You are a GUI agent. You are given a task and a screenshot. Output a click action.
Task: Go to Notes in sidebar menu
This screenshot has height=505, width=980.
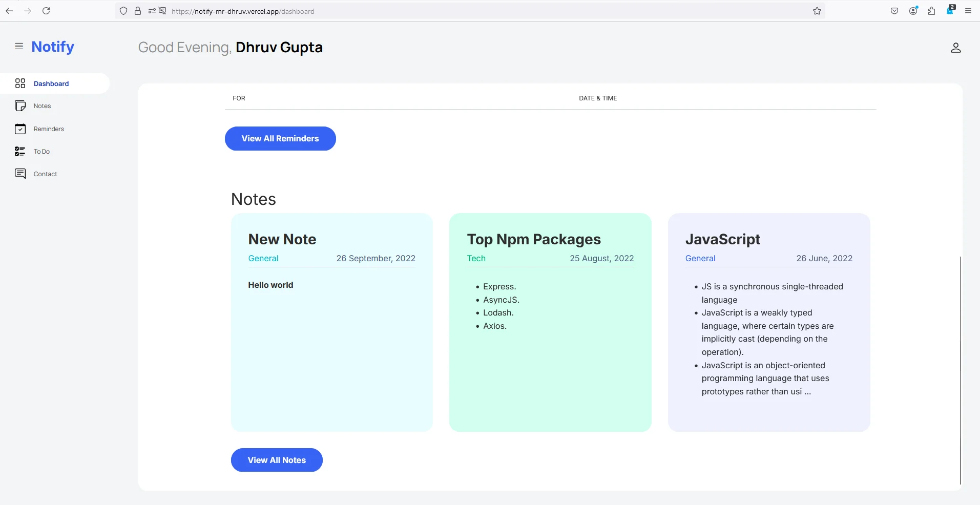pos(43,106)
